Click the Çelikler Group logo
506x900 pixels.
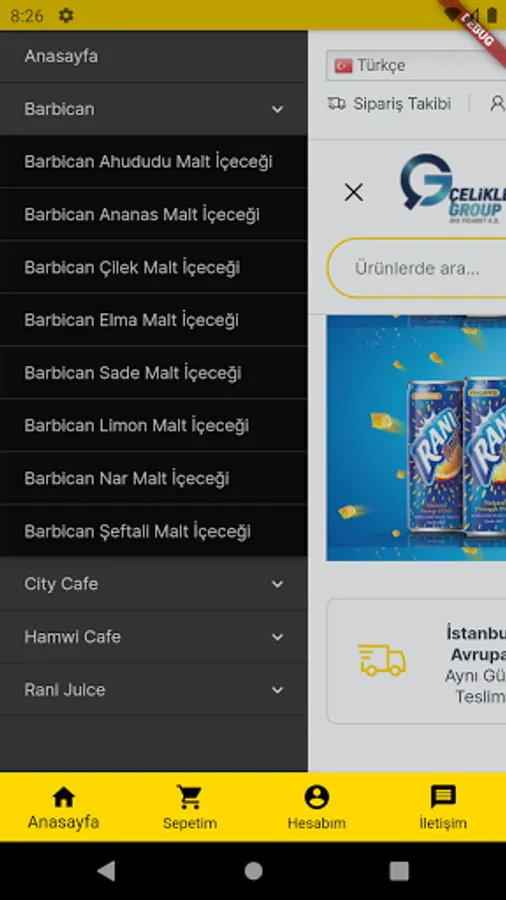pos(453,189)
